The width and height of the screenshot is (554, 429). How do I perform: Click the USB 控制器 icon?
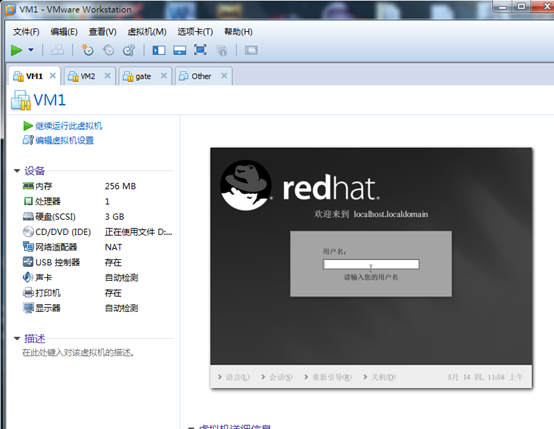click(x=28, y=262)
